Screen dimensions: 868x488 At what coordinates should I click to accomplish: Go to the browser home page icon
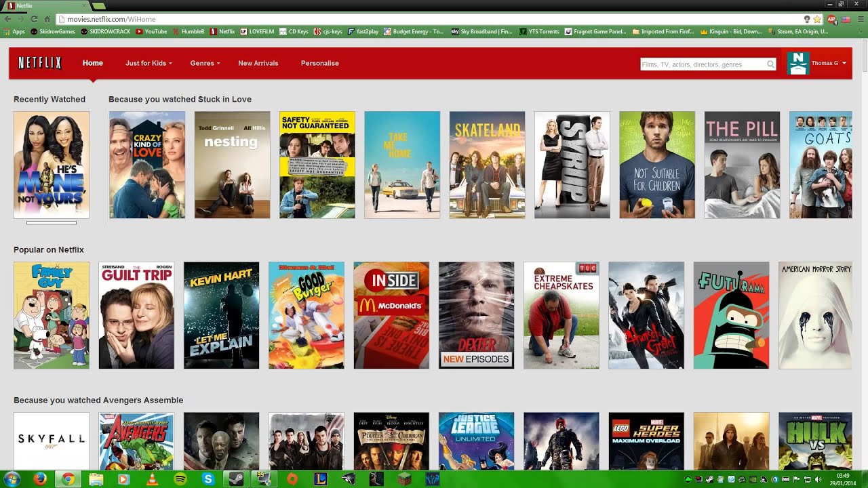pyautogui.click(x=47, y=20)
